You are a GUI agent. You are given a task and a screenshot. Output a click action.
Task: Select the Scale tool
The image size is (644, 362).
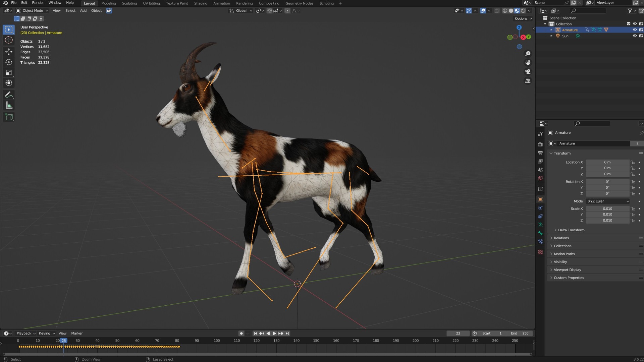click(x=9, y=72)
